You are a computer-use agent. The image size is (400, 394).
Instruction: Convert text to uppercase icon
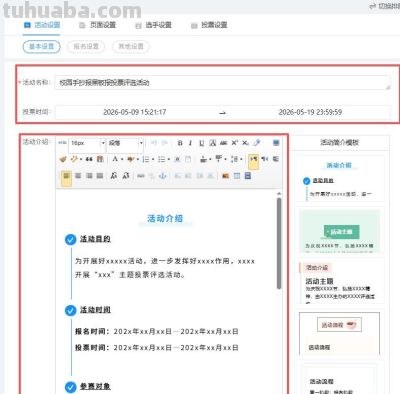(x=114, y=176)
